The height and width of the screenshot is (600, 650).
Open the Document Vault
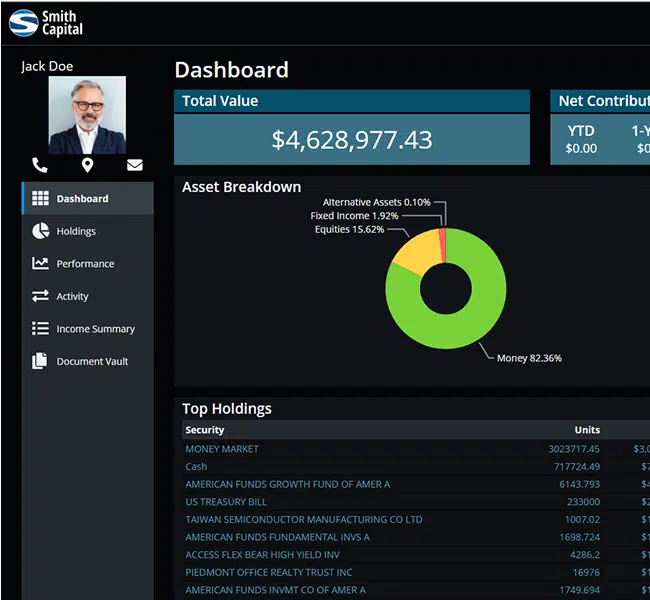coord(87,361)
